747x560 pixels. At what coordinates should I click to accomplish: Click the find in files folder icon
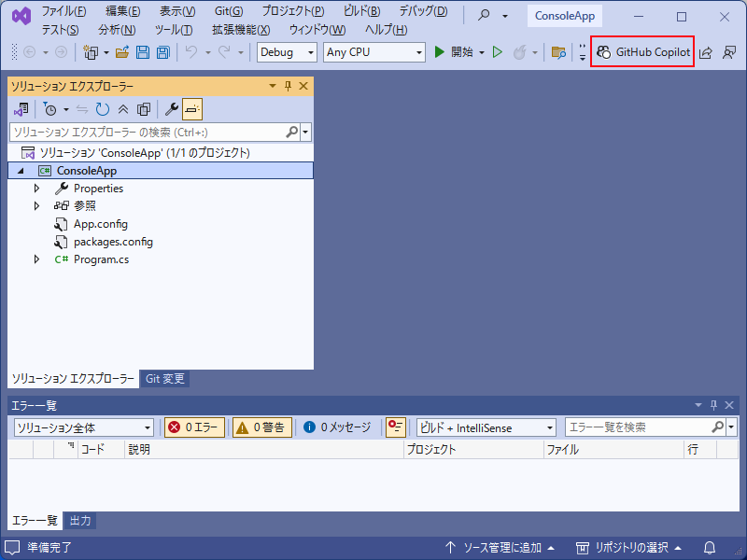(558, 52)
